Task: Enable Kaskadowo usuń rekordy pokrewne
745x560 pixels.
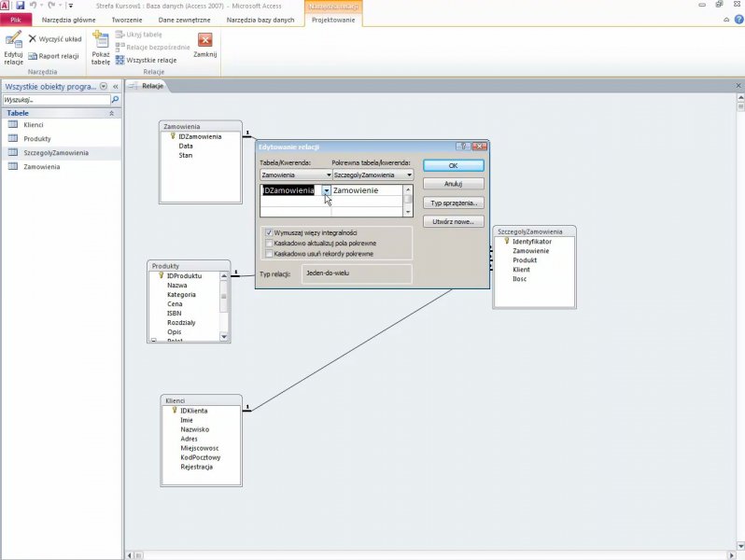Action: coord(269,253)
